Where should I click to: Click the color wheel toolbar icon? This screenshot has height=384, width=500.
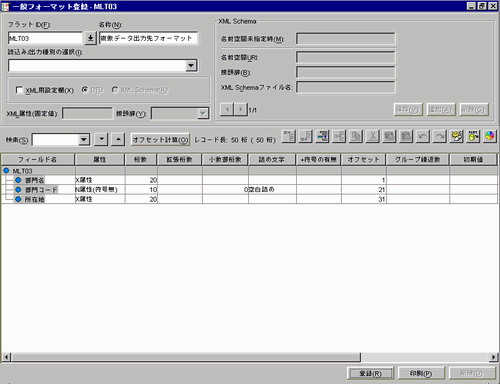pos(489,136)
